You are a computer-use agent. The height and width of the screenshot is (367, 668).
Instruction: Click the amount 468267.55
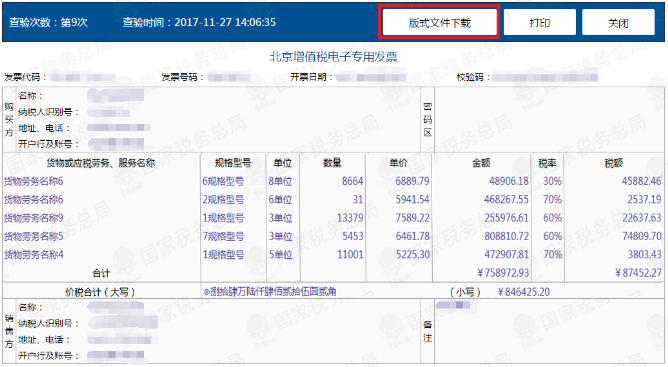click(x=506, y=200)
